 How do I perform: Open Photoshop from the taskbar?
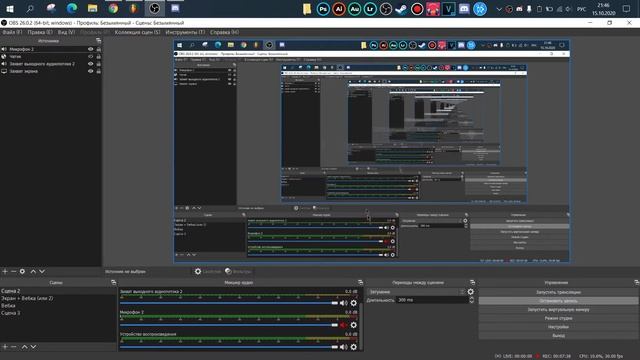(x=323, y=9)
